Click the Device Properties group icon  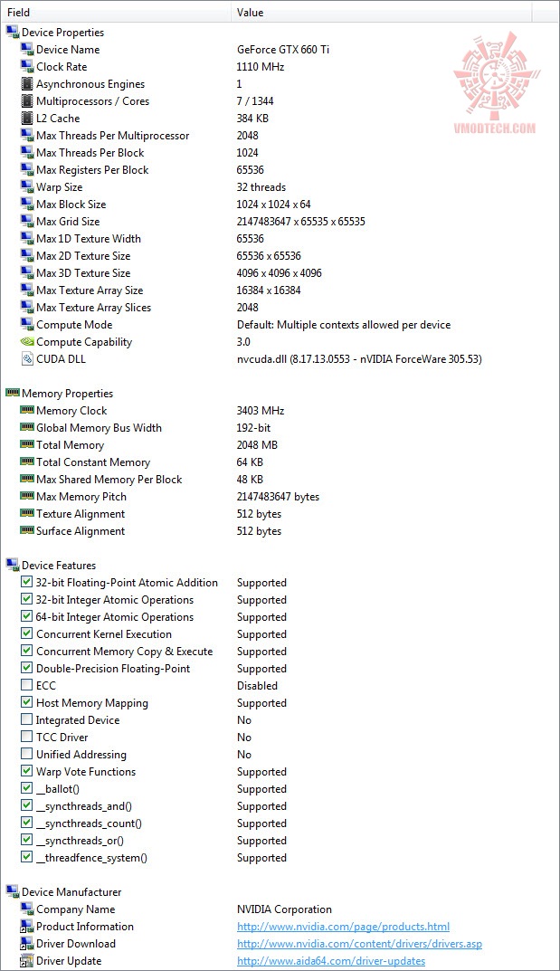13,33
